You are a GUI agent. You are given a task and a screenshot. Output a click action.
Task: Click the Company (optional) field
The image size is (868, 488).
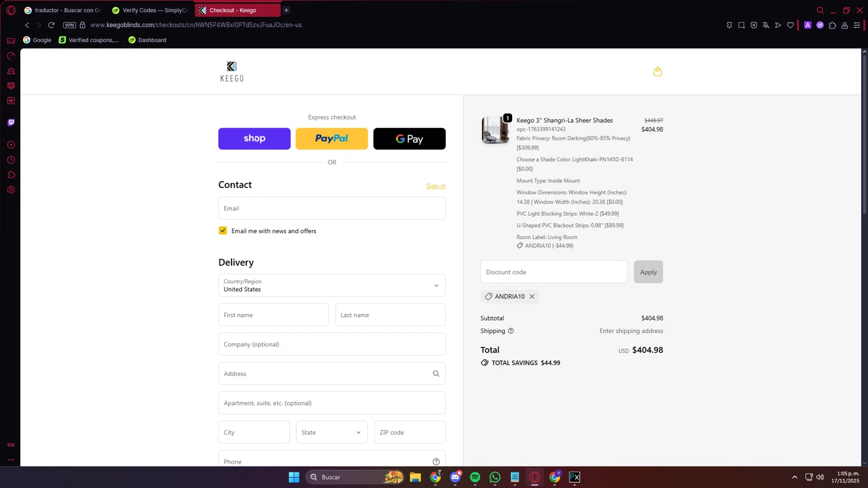[x=332, y=345]
